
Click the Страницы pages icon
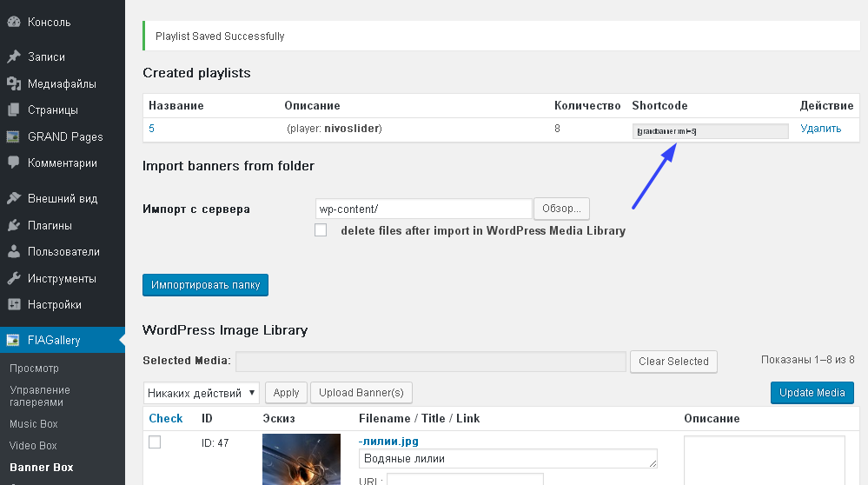pyautogui.click(x=14, y=110)
